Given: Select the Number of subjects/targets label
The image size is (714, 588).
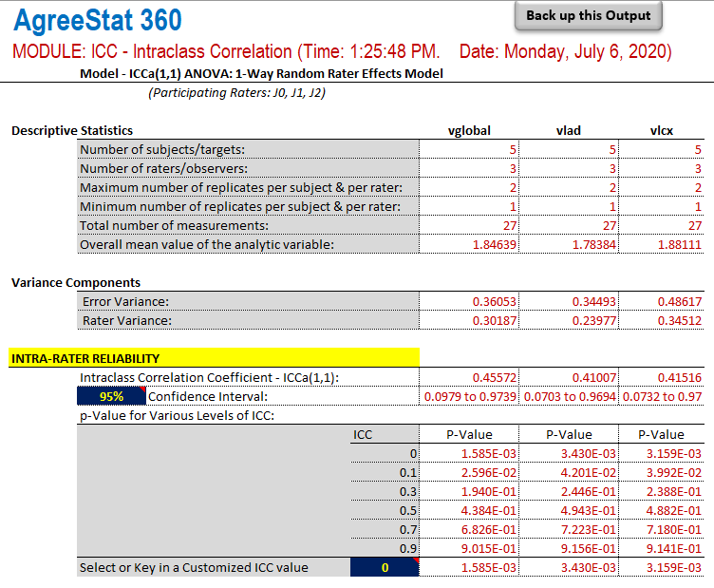Looking at the screenshot, I should pos(162,149).
